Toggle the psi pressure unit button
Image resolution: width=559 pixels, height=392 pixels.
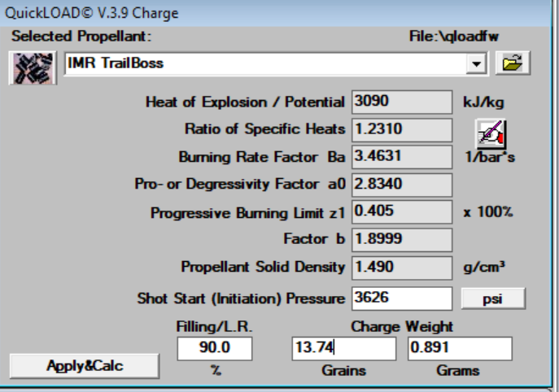point(493,298)
